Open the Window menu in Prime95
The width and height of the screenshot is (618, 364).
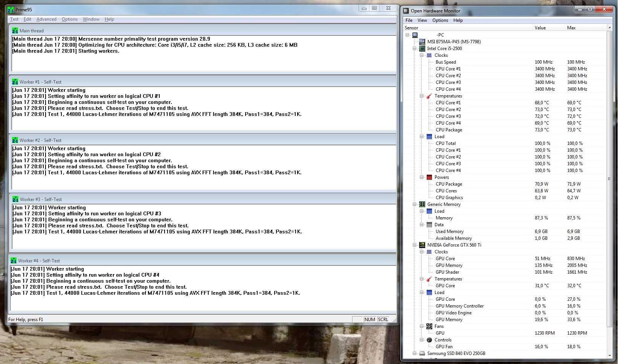[91, 19]
